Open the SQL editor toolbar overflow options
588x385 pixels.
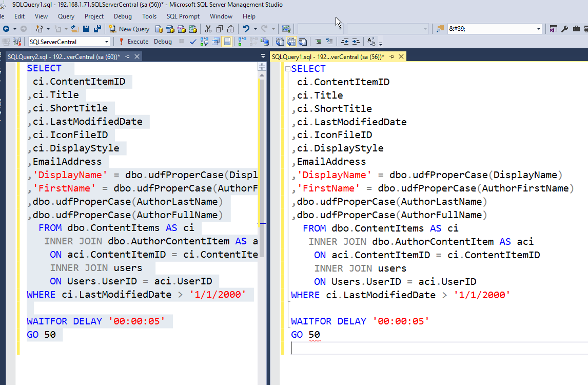click(x=381, y=44)
